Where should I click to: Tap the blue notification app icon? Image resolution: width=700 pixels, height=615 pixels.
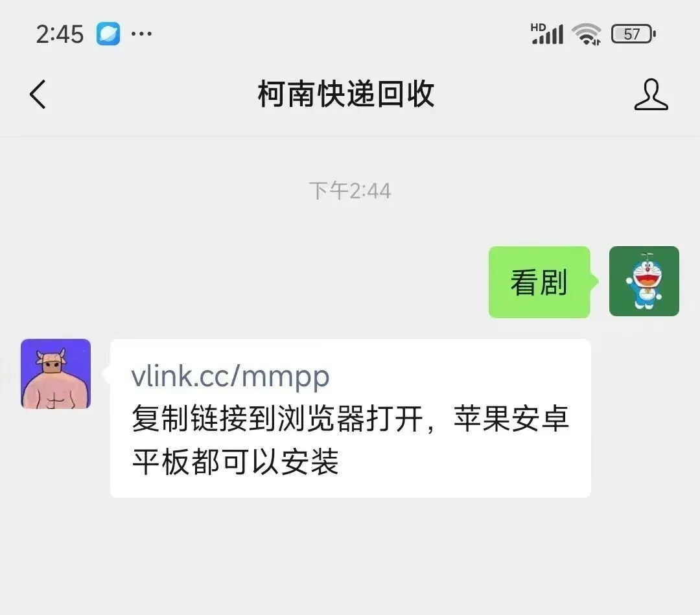(108, 34)
